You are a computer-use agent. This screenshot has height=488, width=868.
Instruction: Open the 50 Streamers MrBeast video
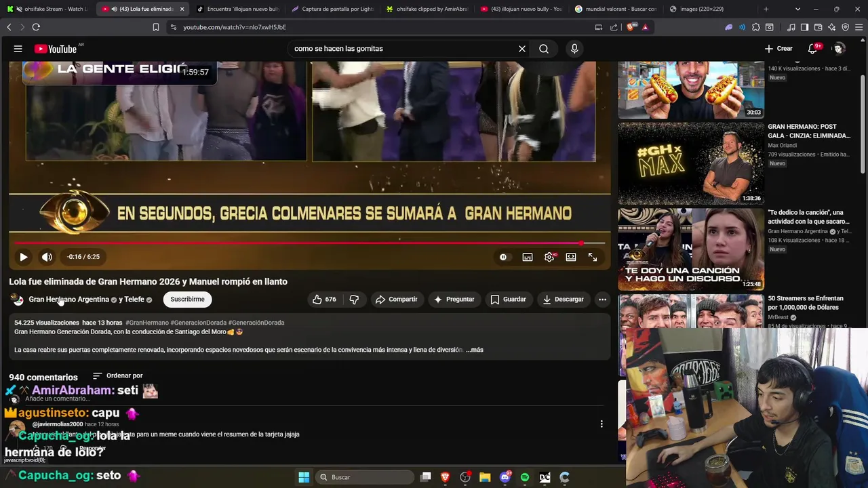[806, 303]
